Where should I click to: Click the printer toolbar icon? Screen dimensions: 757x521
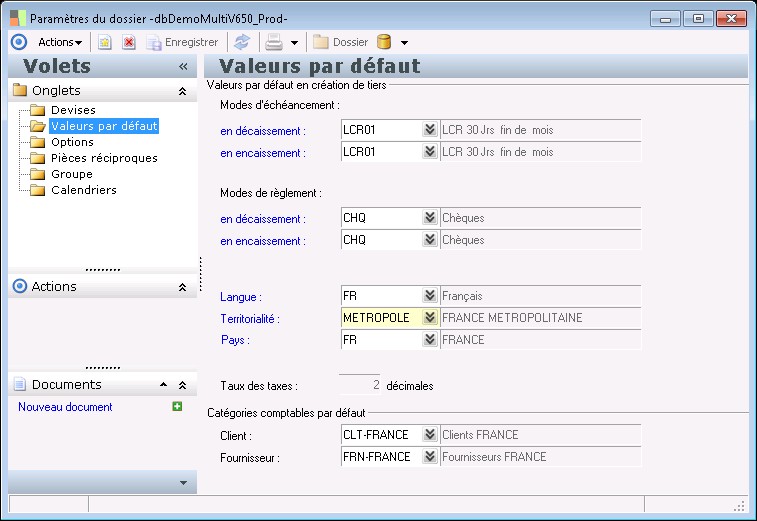tap(274, 42)
